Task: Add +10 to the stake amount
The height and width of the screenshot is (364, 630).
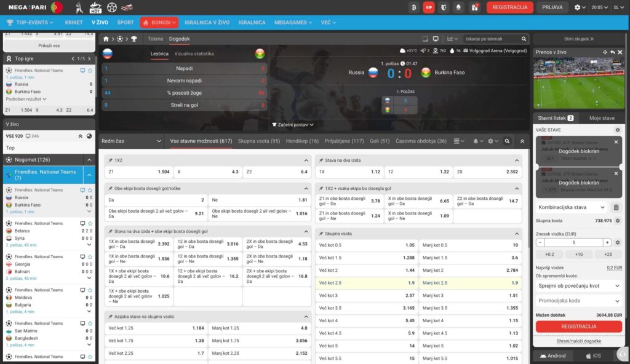Action: click(578, 255)
